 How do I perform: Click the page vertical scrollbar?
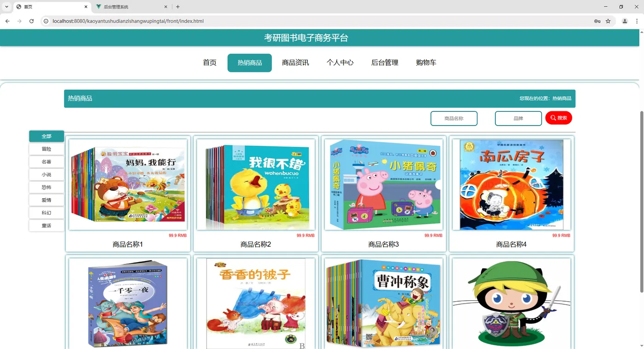click(x=642, y=201)
